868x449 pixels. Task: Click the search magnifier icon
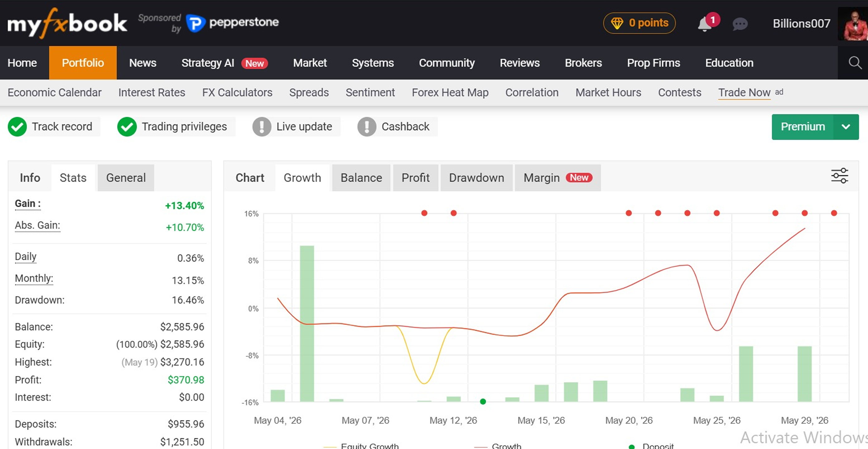pos(855,63)
